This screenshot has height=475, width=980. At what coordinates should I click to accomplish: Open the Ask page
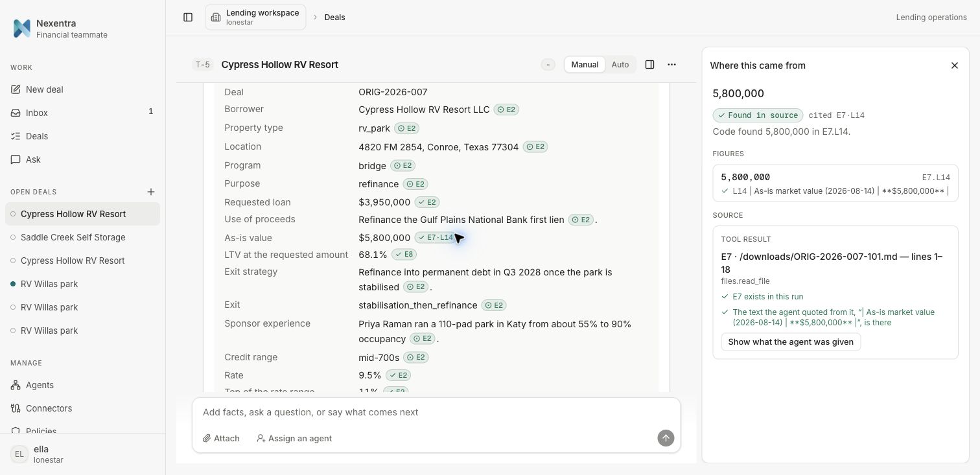pos(82,159)
